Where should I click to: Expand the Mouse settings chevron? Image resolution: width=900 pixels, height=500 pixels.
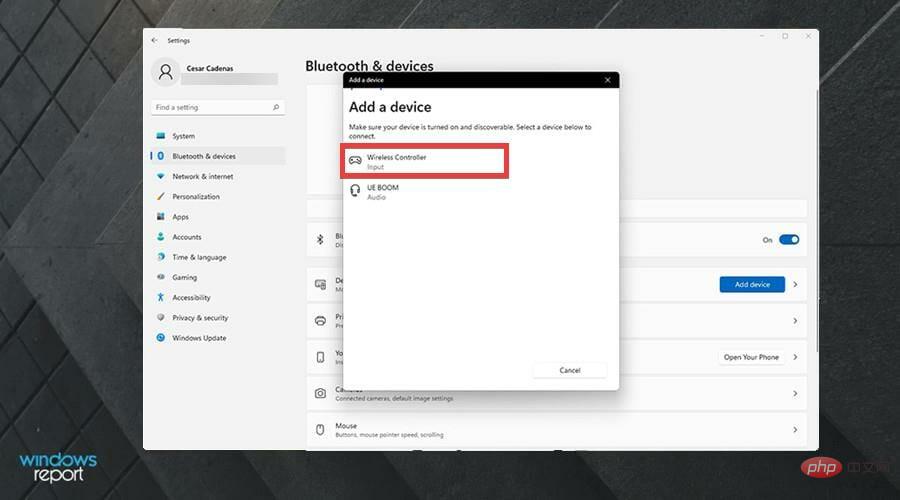point(795,429)
